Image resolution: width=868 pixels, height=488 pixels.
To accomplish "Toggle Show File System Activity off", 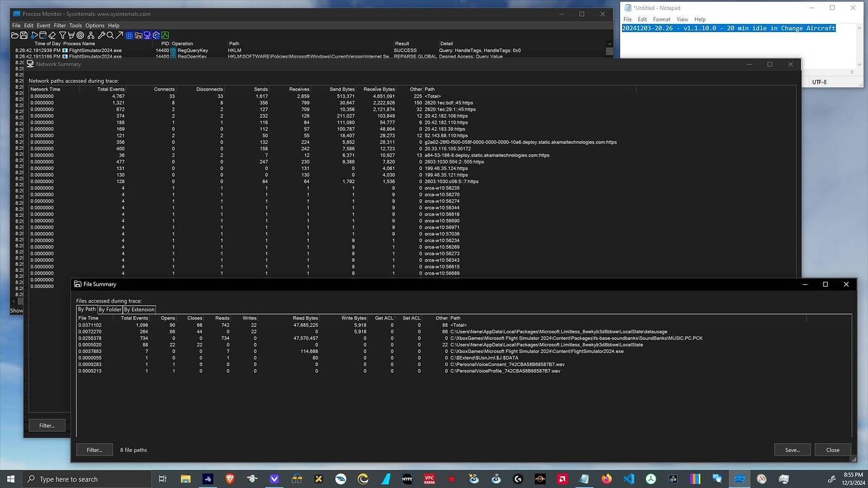I will tap(139, 35).
